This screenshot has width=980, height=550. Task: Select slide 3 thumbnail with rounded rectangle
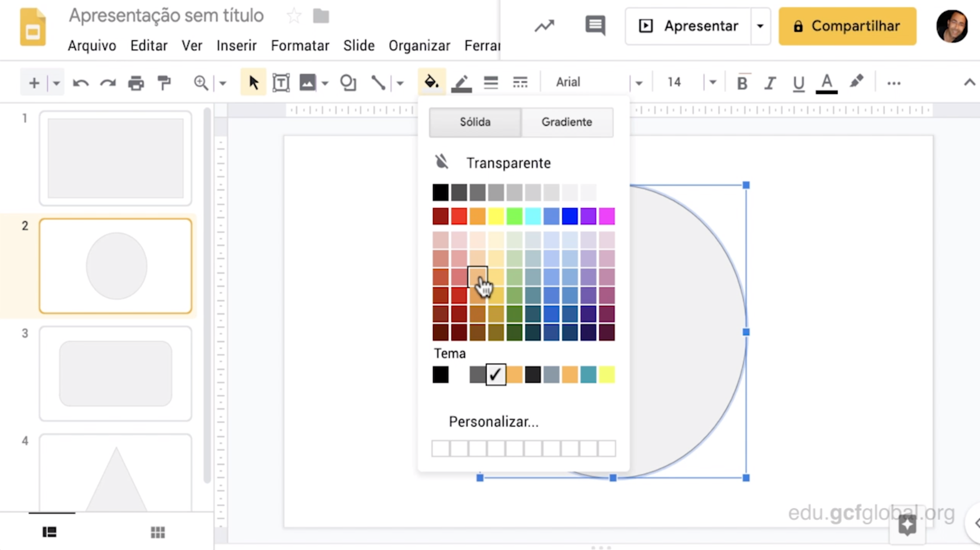[115, 373]
